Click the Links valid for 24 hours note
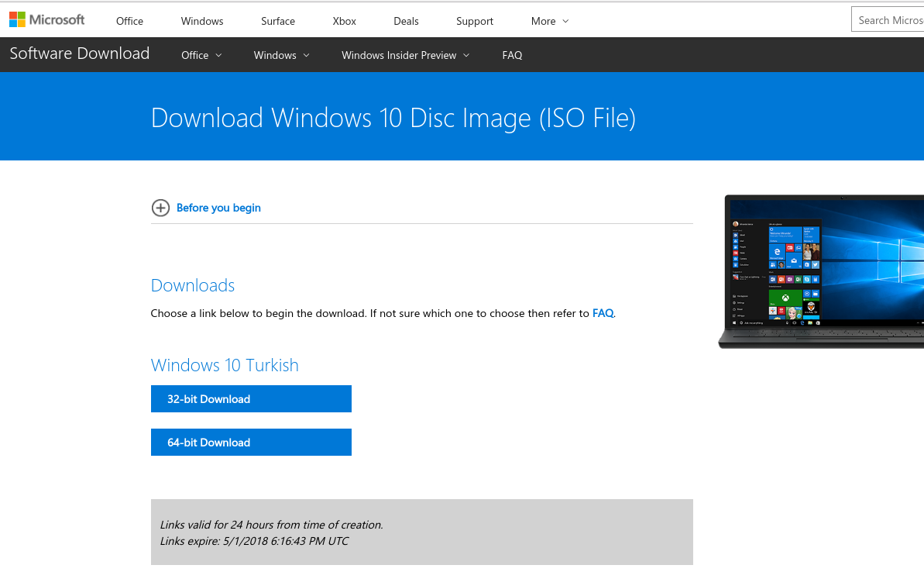 pos(272,524)
